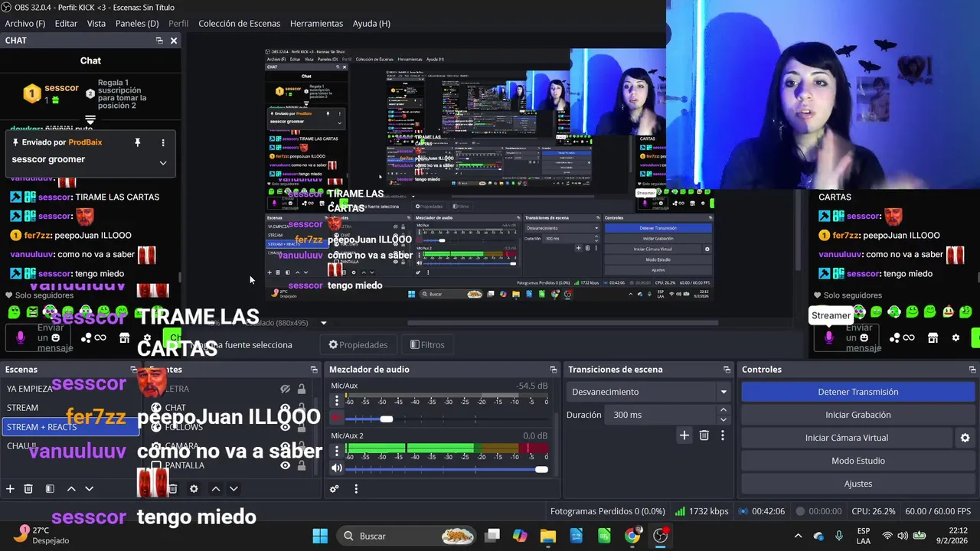Image resolution: width=980 pixels, height=551 pixels.
Task: Click Iniciar Grabación button
Action: [x=857, y=415]
